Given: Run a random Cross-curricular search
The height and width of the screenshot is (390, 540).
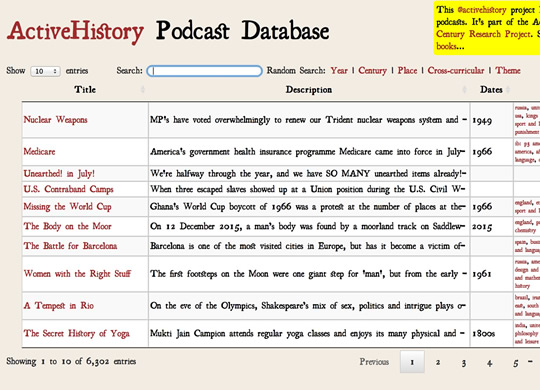Looking at the screenshot, I should 456,71.
